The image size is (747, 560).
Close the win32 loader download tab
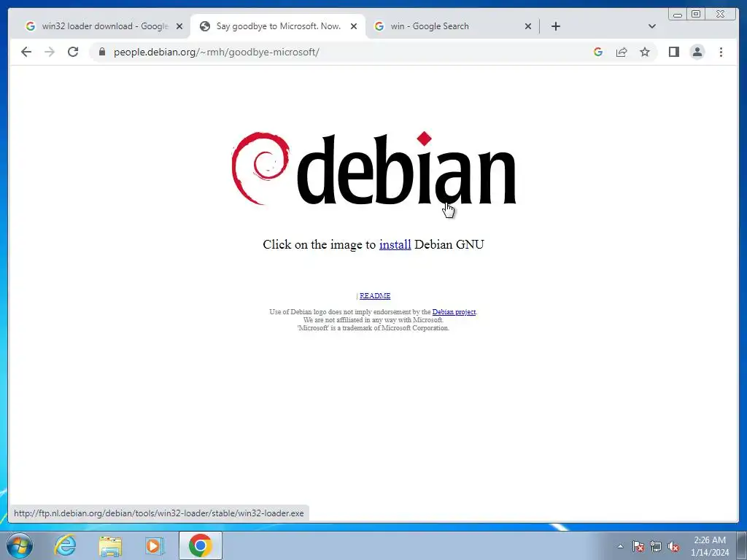(x=179, y=26)
